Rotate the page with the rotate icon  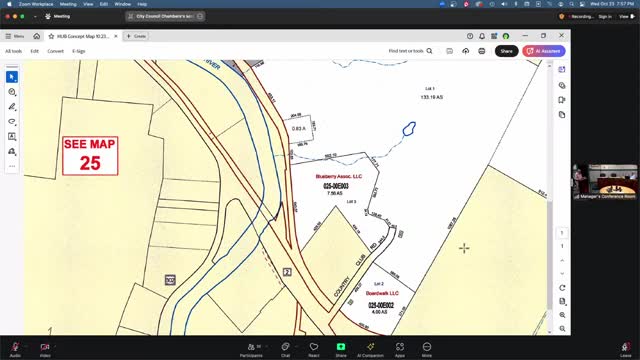562,288
